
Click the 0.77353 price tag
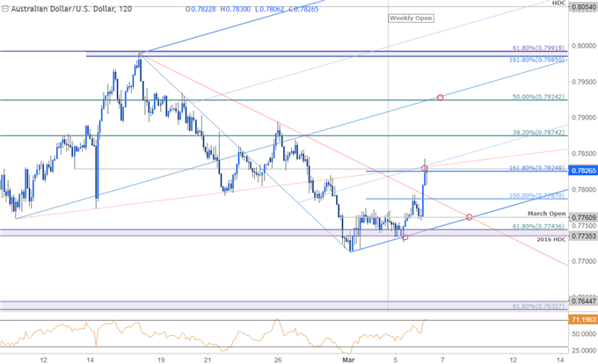click(583, 237)
